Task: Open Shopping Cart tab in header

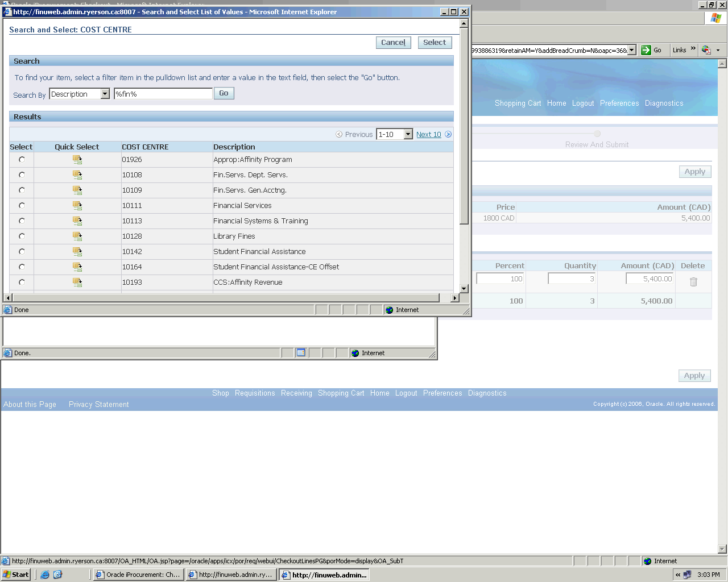Action: click(x=518, y=103)
